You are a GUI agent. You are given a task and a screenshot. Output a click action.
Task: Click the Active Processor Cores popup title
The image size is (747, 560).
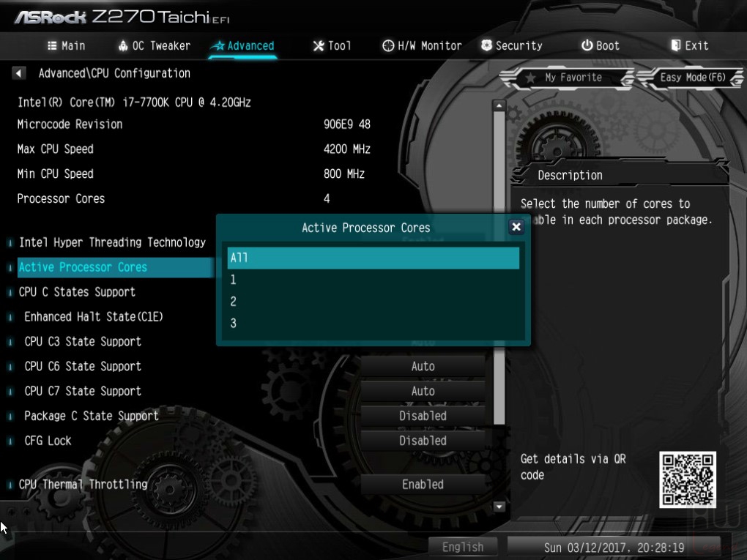[366, 228]
